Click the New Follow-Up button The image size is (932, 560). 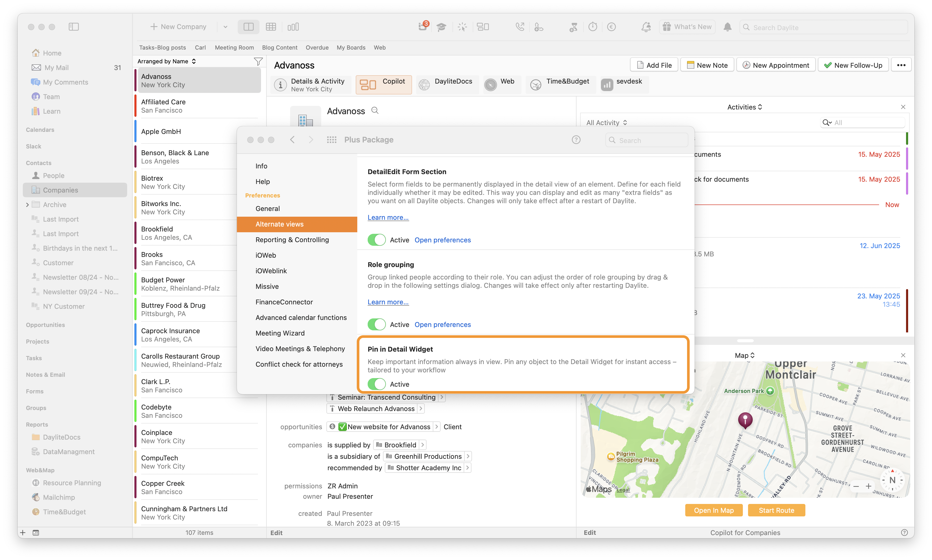853,65
